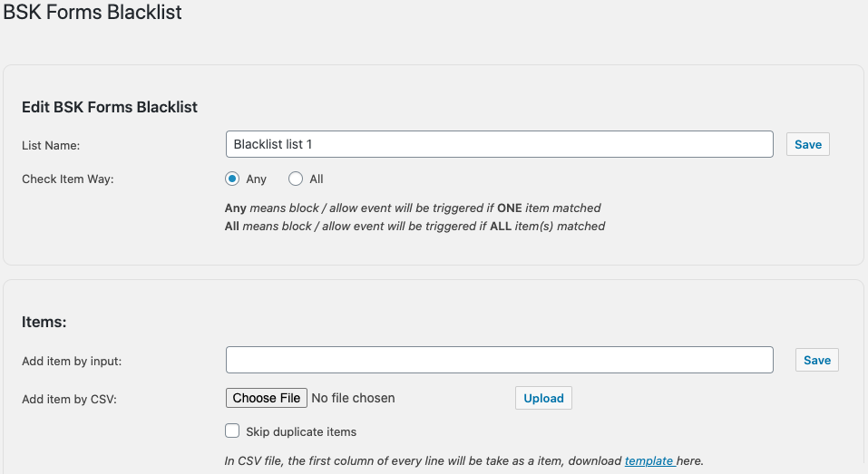Click the 'Items:' section heading
The width and height of the screenshot is (868, 474).
pos(44,322)
